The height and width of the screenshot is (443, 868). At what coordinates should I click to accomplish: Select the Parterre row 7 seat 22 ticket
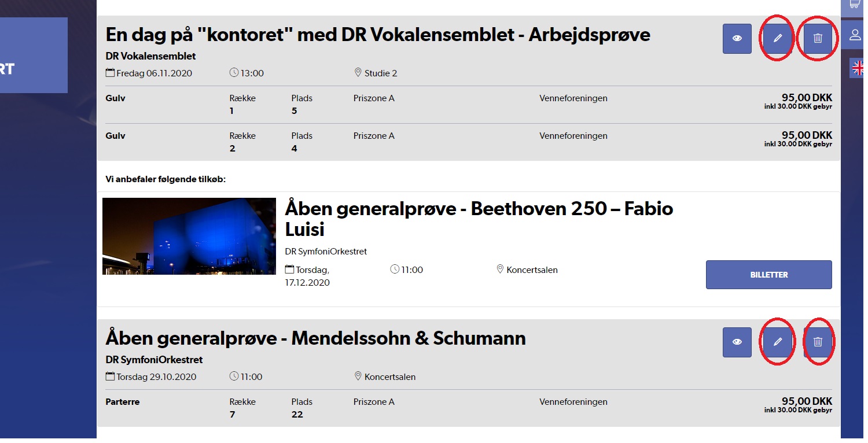pos(469,408)
